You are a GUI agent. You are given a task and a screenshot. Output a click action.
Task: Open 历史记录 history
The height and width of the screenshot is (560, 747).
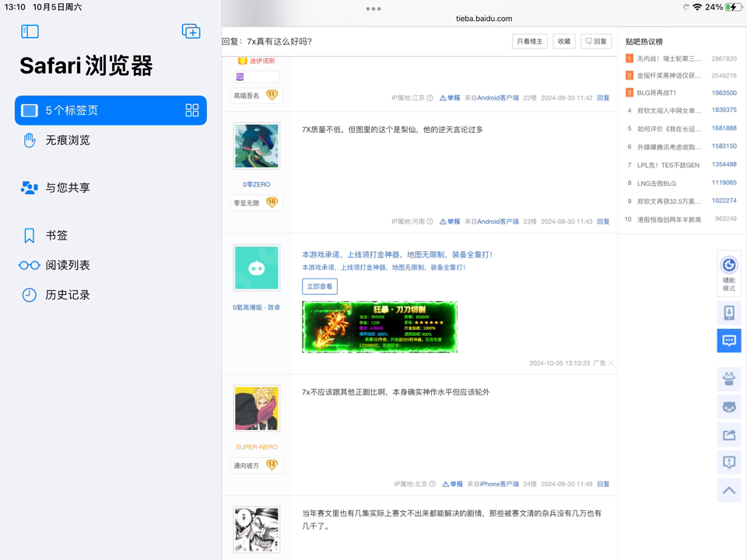point(110,295)
